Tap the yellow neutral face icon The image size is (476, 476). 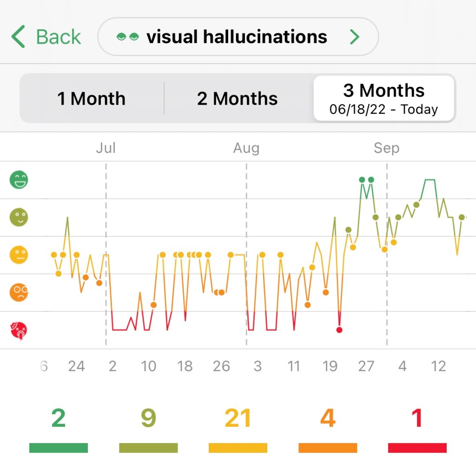coord(19,255)
